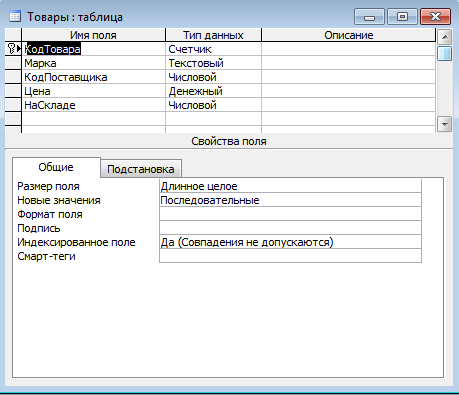
Task: Click the row selector for КодПоставщика
Action: [x=13, y=77]
